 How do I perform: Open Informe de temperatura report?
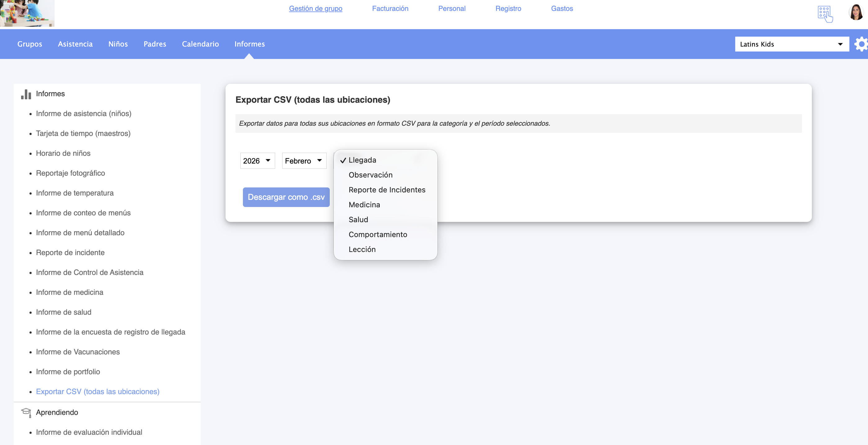(x=75, y=193)
